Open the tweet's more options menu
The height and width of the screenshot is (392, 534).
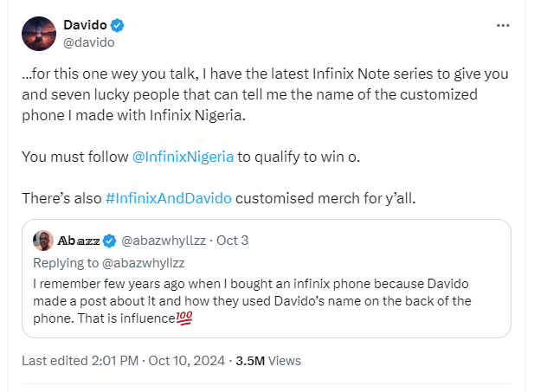(503, 26)
